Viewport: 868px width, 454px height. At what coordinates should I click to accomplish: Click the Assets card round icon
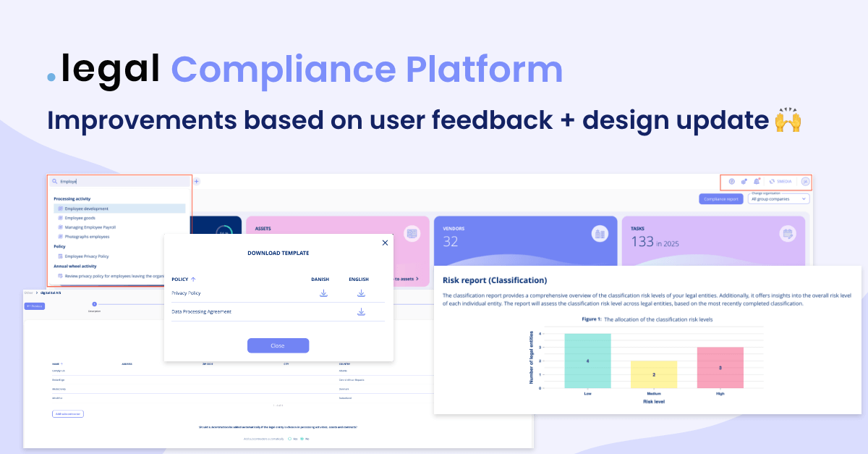(412, 233)
